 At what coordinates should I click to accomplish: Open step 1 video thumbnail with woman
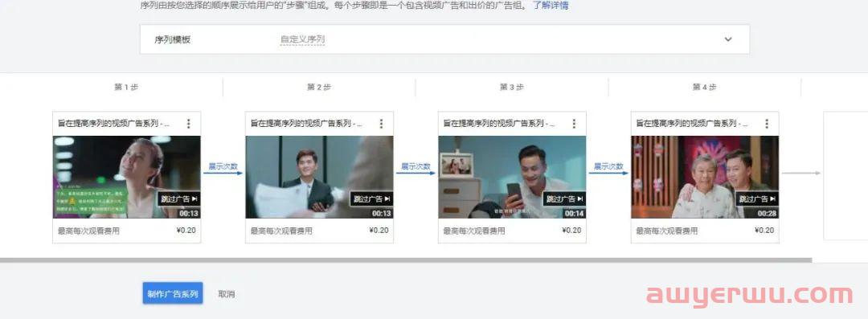pyautogui.click(x=127, y=178)
